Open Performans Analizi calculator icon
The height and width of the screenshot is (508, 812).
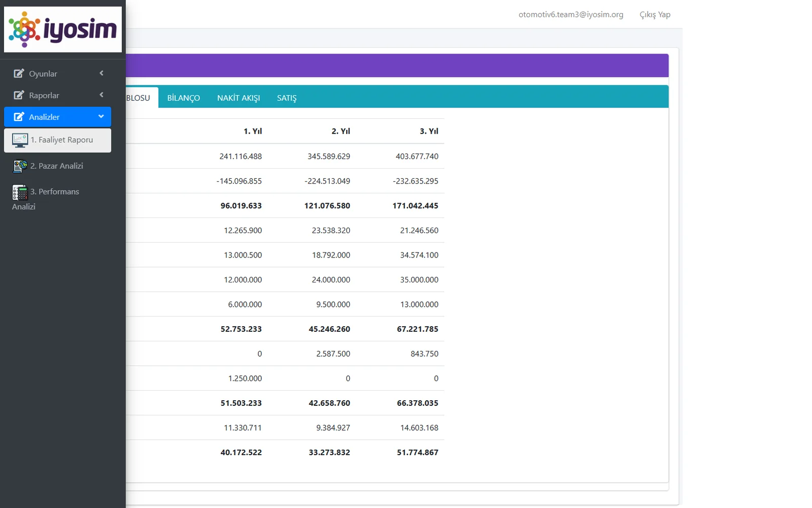click(20, 192)
